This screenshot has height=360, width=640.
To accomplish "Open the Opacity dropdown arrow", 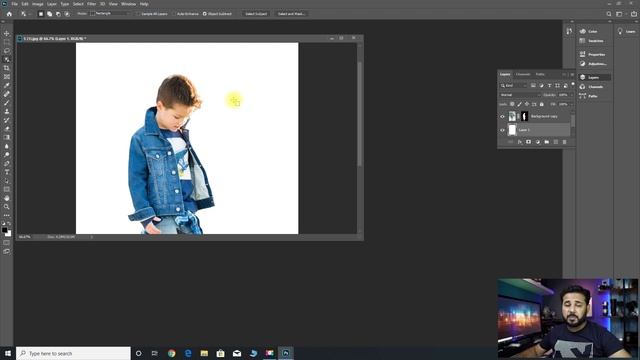I will [x=572, y=95].
